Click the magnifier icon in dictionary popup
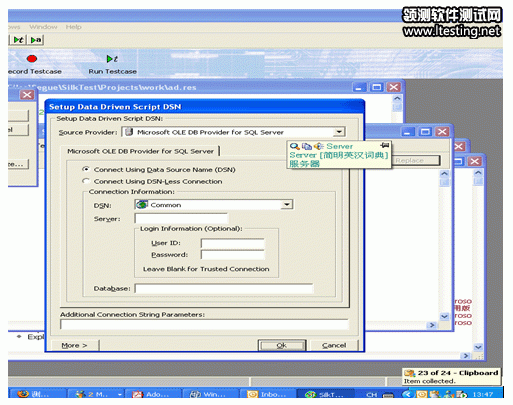Viewport: 513px width, 405px height. 294,146
